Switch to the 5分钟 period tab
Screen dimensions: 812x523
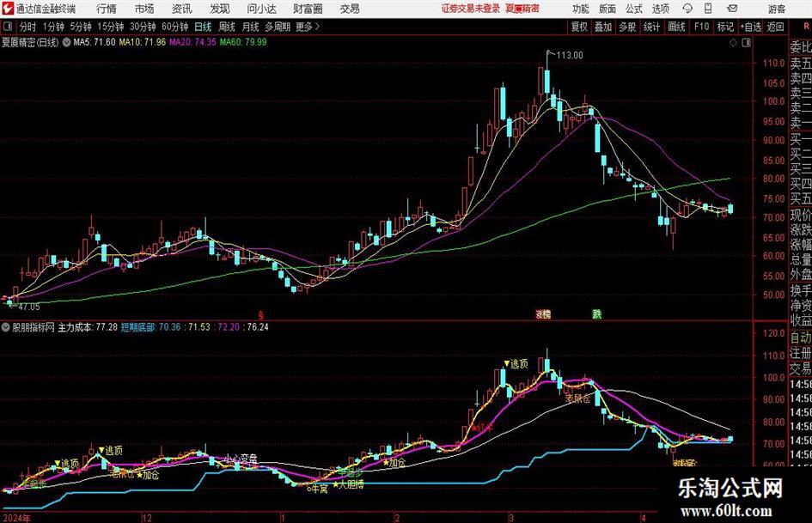point(81,27)
